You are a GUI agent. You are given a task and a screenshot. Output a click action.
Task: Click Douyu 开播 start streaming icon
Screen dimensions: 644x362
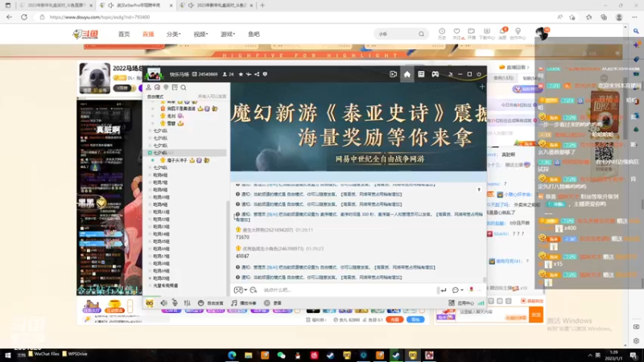(x=472, y=34)
